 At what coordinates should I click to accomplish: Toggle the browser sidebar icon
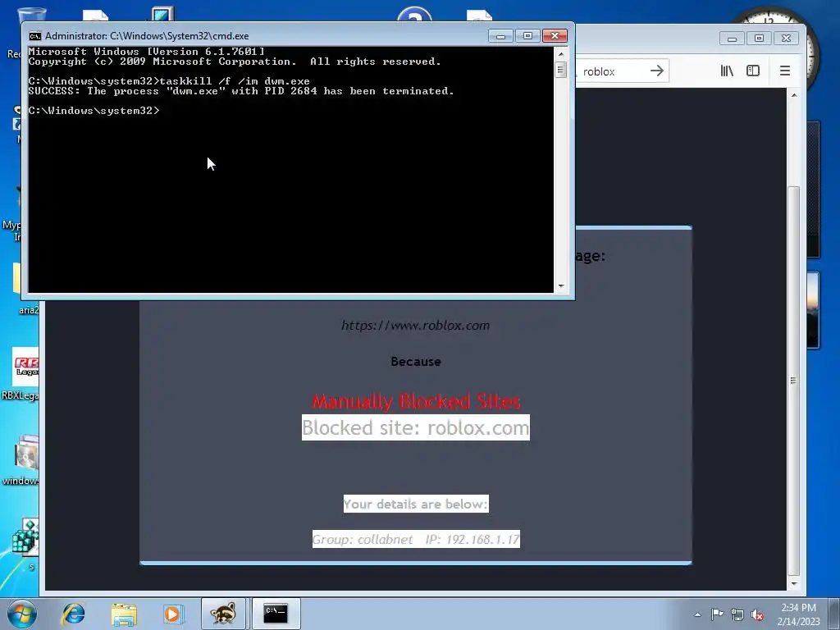coord(753,71)
